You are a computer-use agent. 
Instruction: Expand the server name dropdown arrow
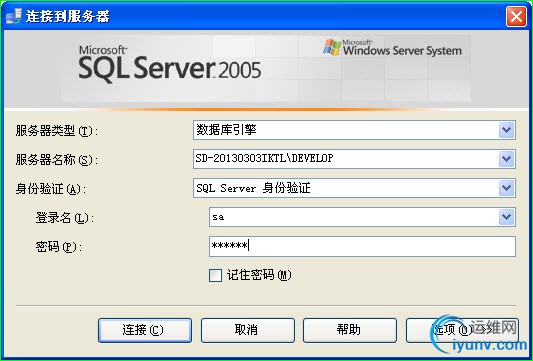[x=506, y=159]
